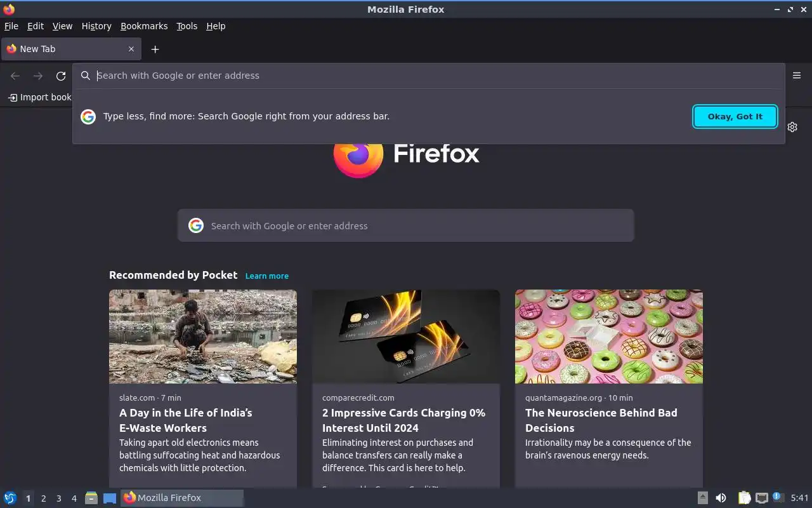Select the New Tab tab
Viewport: 812px width, 508px height.
point(71,49)
